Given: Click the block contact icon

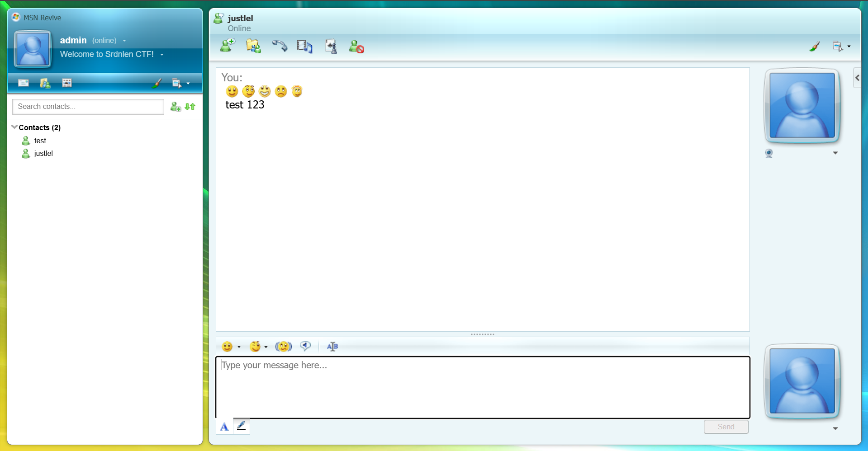Looking at the screenshot, I should click(x=356, y=46).
